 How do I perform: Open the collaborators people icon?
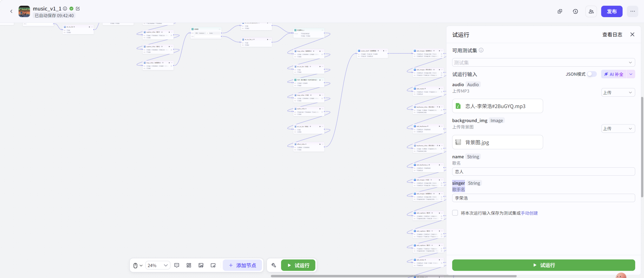591,11
